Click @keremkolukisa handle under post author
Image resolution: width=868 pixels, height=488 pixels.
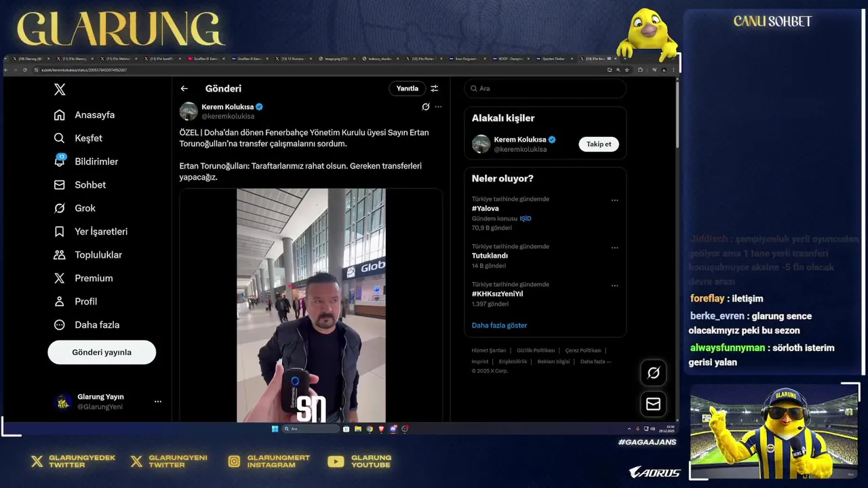tap(228, 117)
